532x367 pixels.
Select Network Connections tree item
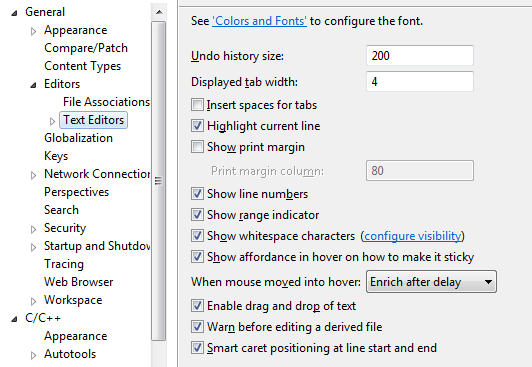click(x=97, y=174)
